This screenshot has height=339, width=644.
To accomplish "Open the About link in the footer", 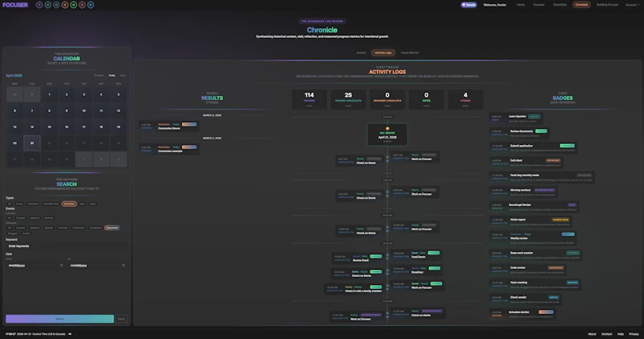I will coord(592,334).
